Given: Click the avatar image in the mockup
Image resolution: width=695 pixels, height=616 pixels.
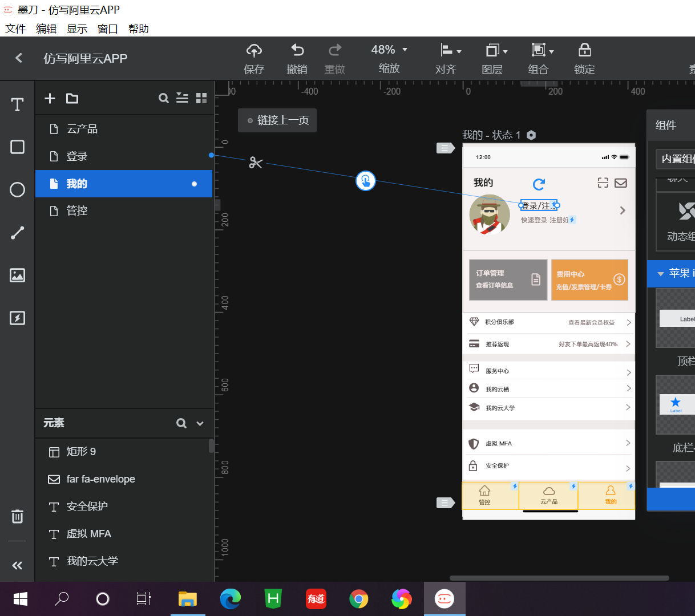Looking at the screenshot, I should 490,215.
